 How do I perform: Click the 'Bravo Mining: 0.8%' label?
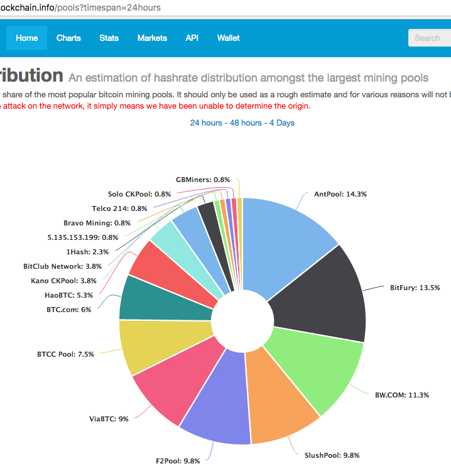click(97, 223)
